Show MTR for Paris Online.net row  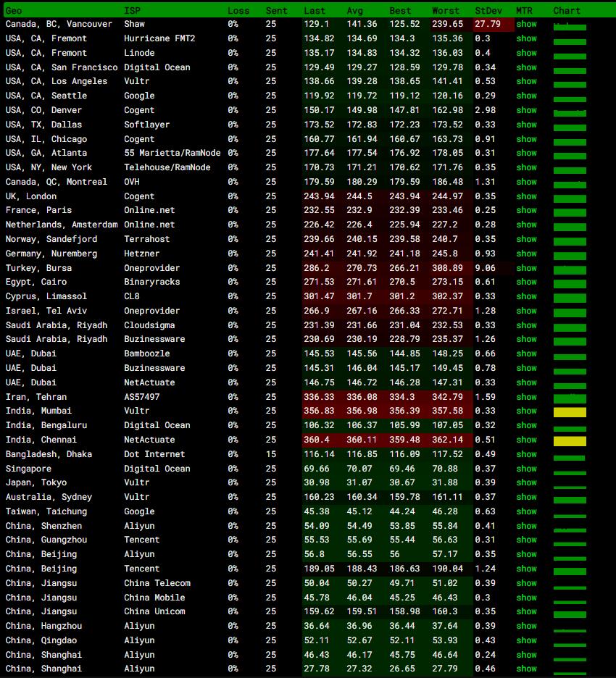click(526, 210)
